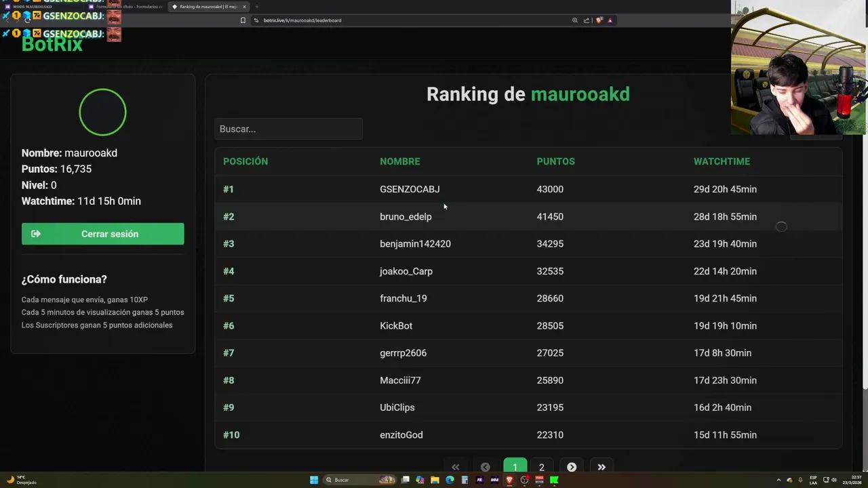This screenshot has width=868, height=488.
Task: Click the previous page left arrow icon
Action: [x=485, y=467]
